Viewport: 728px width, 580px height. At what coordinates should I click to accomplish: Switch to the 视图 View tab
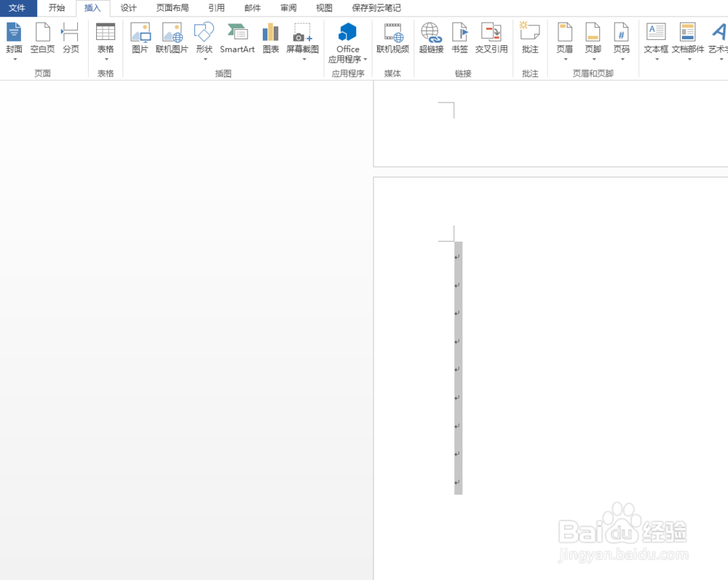[x=324, y=8]
